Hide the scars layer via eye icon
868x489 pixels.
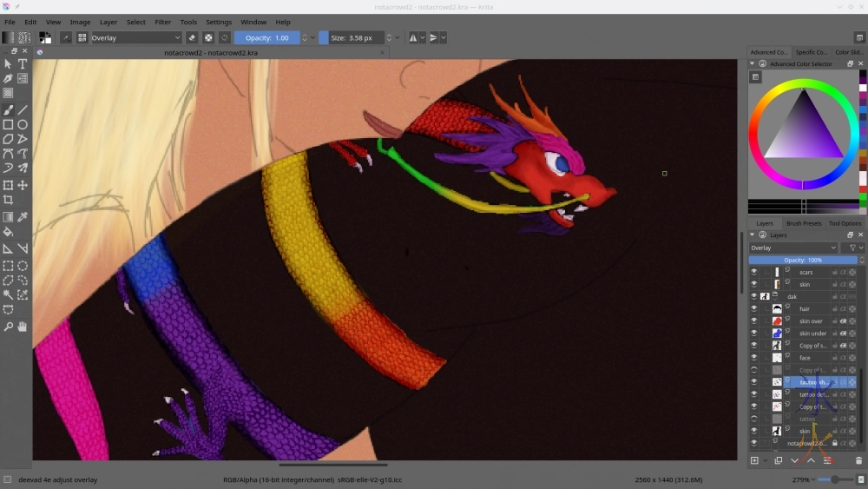(753, 272)
